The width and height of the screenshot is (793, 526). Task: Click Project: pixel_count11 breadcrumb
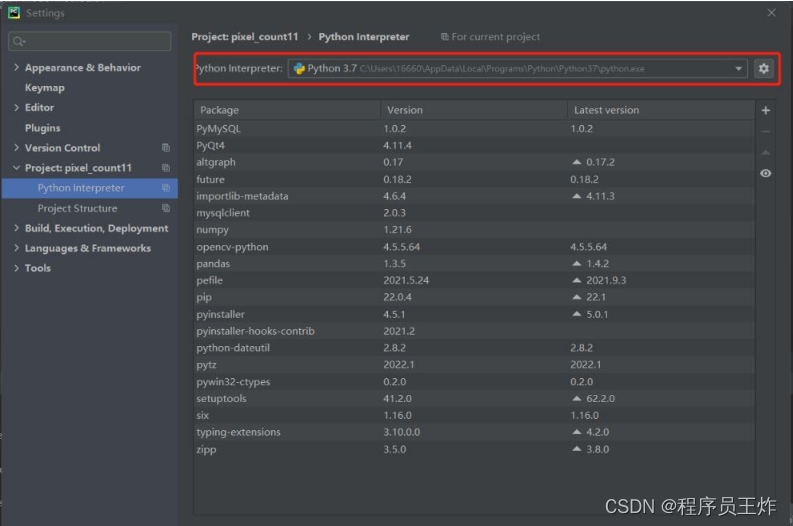pos(245,37)
